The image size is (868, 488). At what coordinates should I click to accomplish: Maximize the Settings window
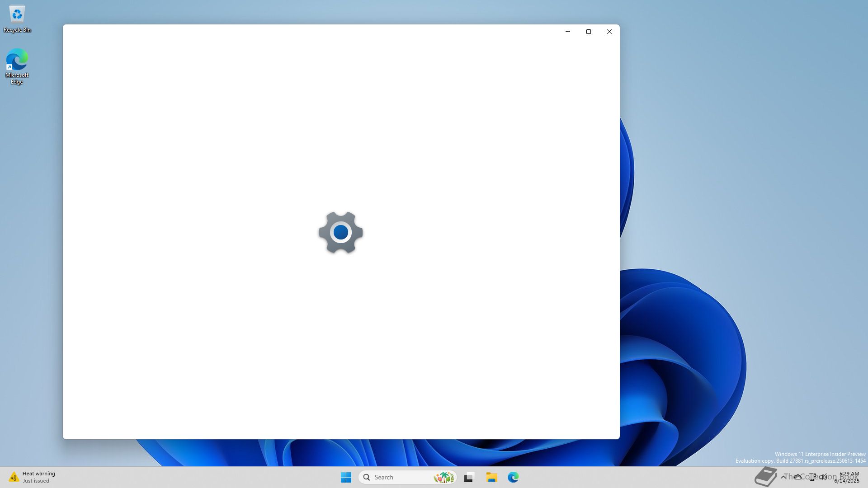[589, 32]
